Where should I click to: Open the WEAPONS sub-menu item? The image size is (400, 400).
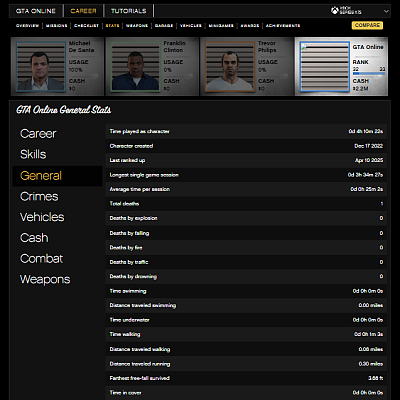pos(137,26)
